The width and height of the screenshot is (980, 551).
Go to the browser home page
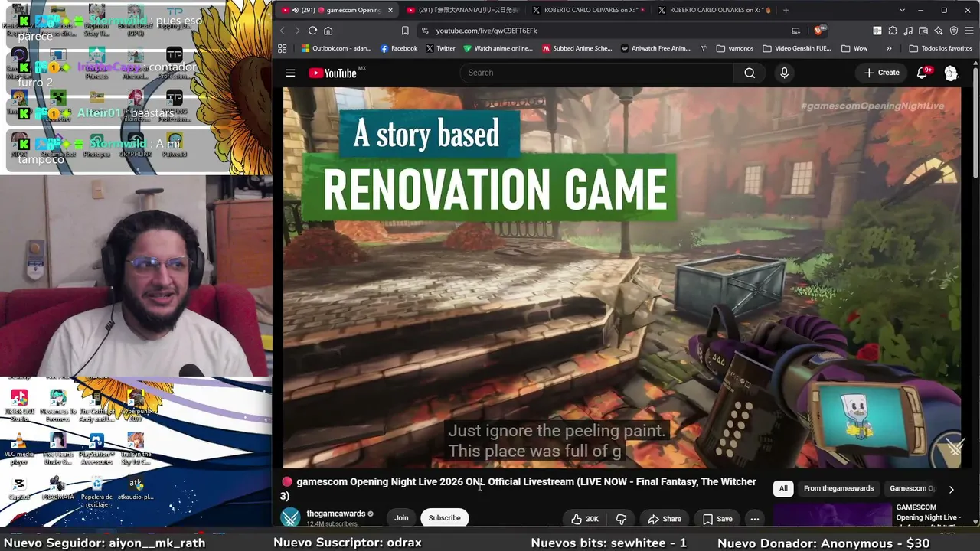pyautogui.click(x=328, y=31)
